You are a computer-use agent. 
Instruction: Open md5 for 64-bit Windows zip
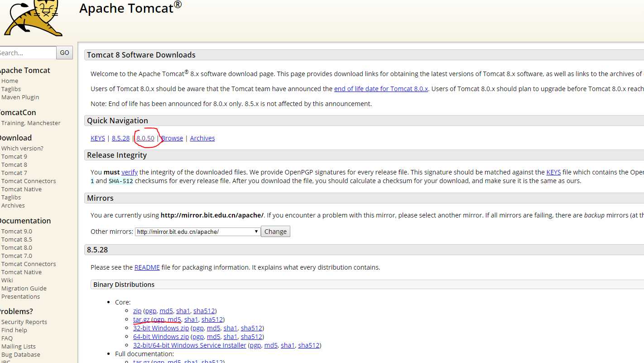214,337
